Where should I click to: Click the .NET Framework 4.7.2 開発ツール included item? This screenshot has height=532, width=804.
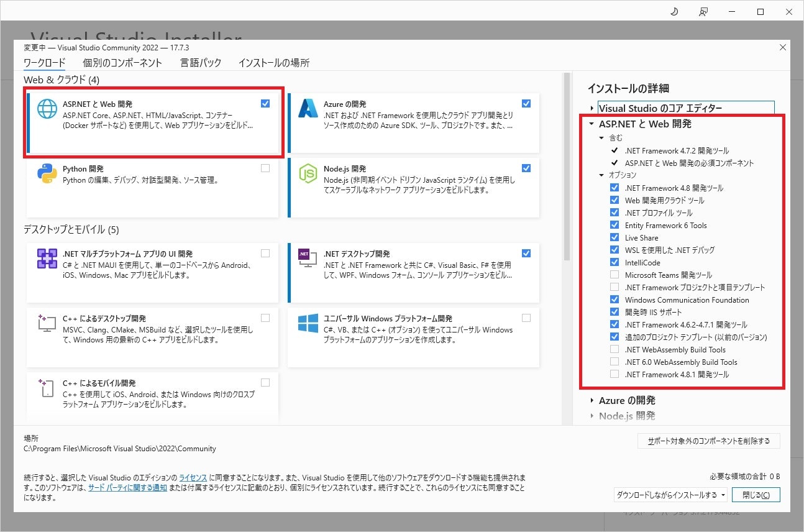point(677,150)
